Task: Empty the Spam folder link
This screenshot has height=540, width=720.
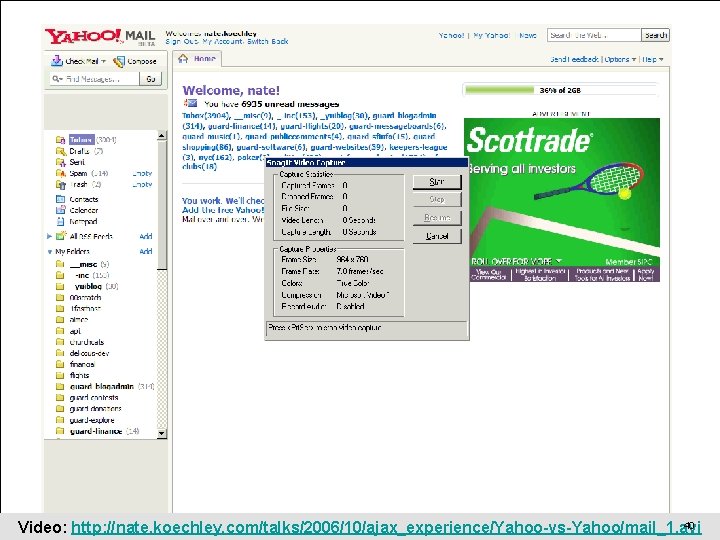Action: (142, 174)
